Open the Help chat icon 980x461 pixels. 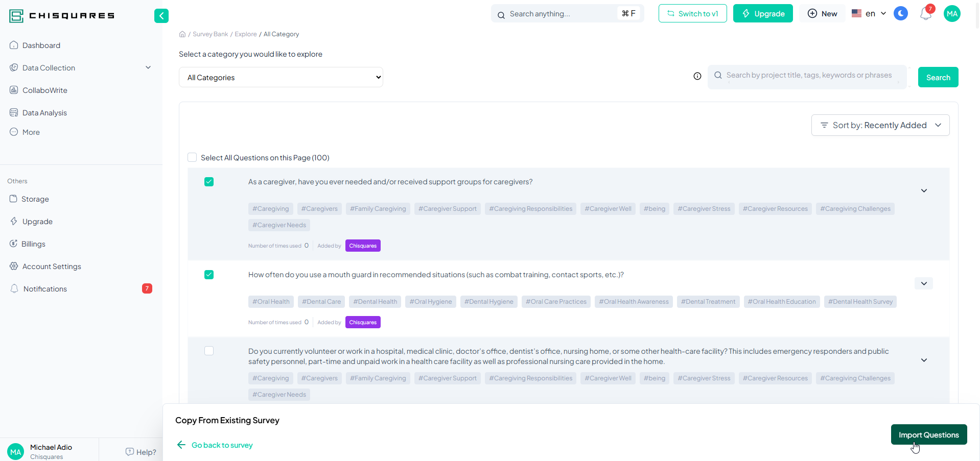tap(130, 452)
